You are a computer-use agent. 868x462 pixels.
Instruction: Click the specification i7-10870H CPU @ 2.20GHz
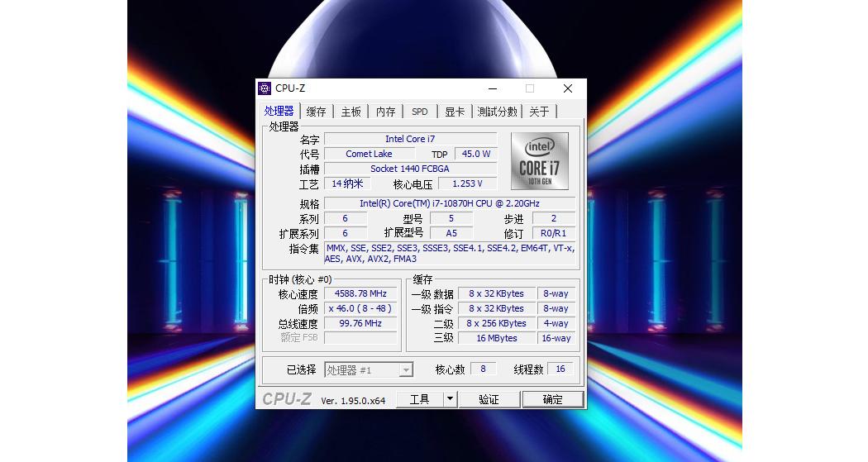(450, 203)
